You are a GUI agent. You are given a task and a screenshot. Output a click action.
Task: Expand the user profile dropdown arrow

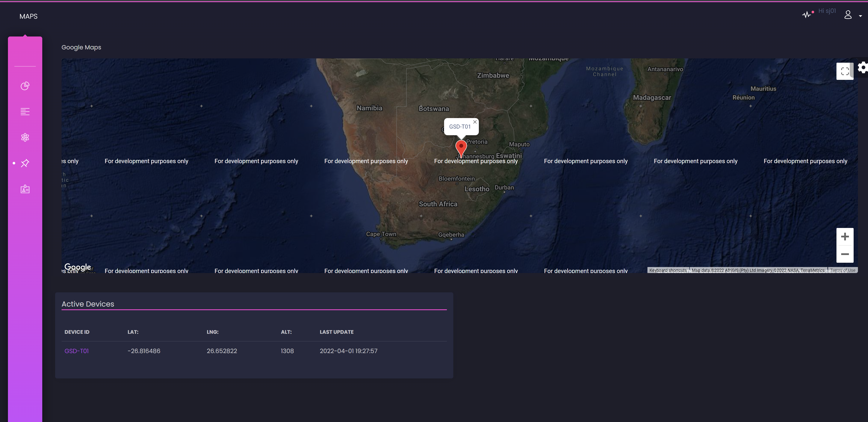point(860,16)
